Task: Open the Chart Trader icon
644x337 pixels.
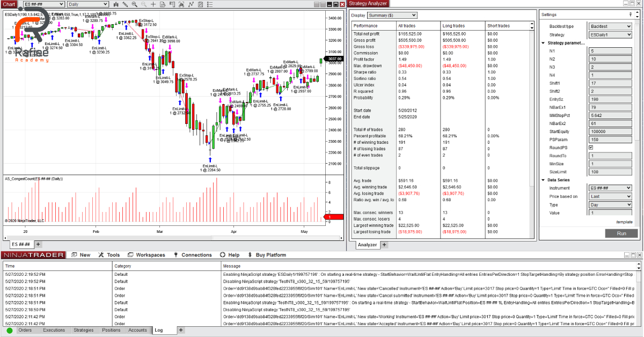Action: pyautogui.click(x=172, y=4)
